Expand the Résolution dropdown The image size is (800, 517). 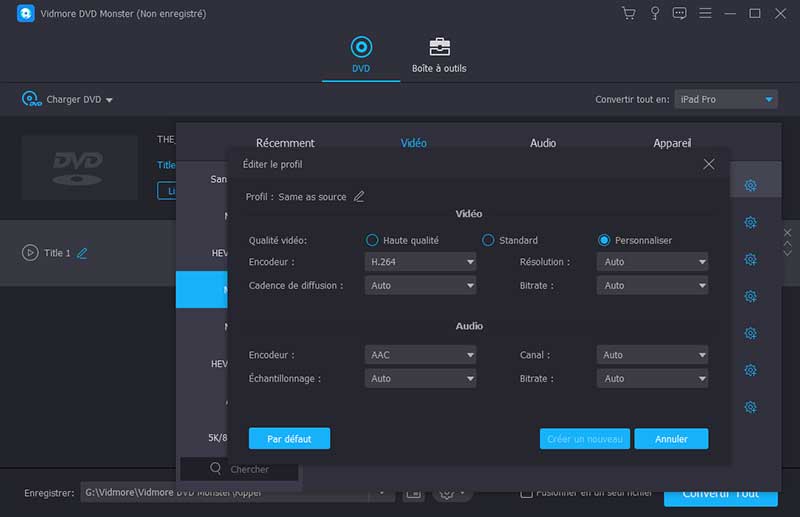tap(652, 262)
